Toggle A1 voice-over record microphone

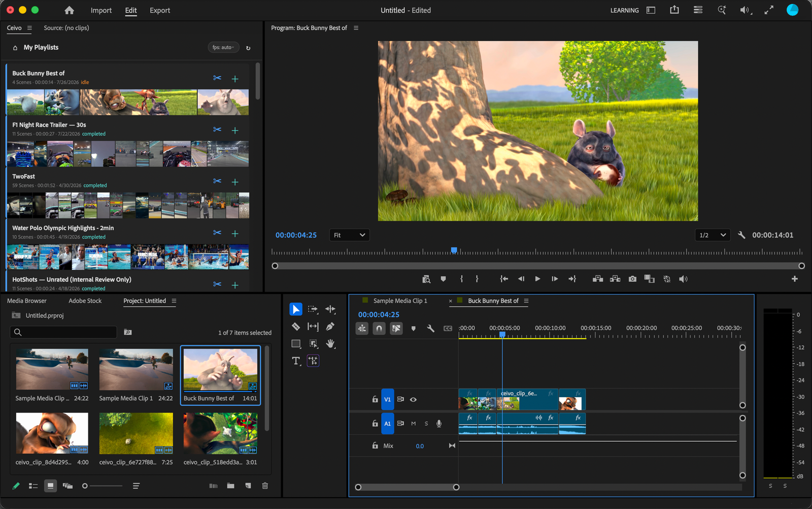(439, 424)
